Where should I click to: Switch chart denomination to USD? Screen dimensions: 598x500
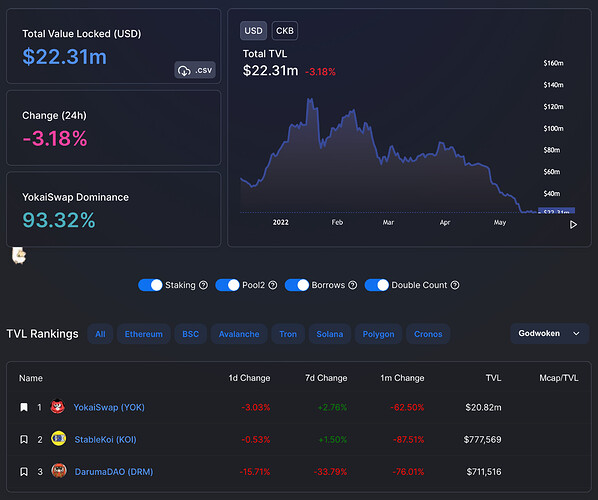[x=253, y=31]
